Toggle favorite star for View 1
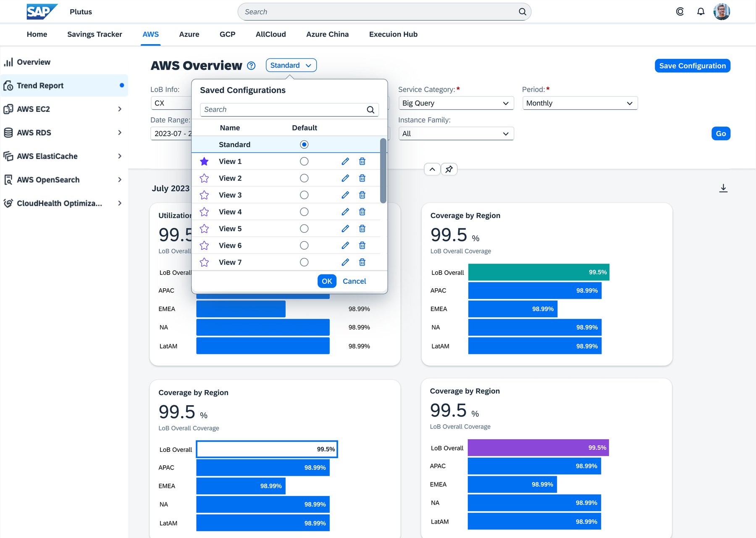Screen dimensions: 756x538 click(204, 161)
